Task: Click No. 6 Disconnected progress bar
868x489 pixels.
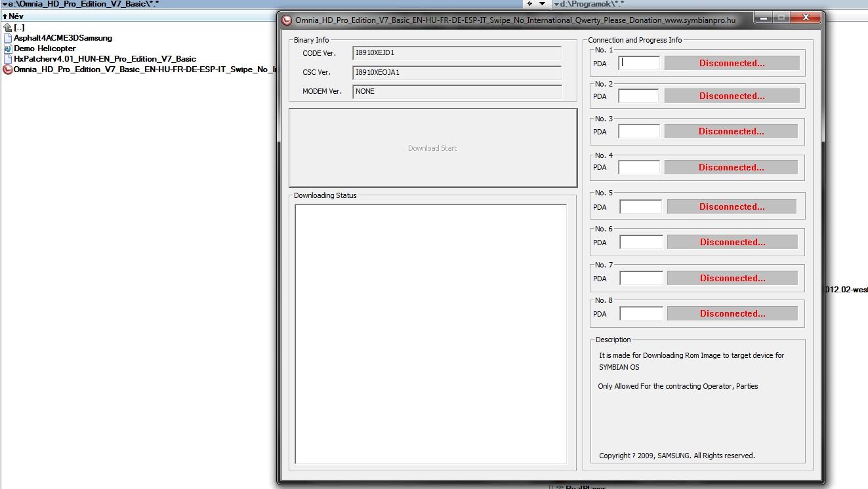Action: click(733, 242)
